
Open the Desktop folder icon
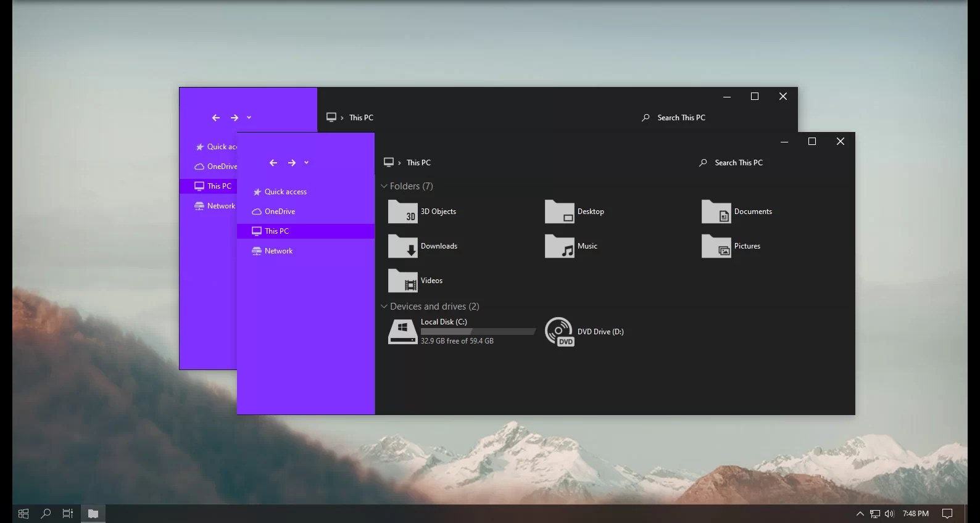point(560,212)
